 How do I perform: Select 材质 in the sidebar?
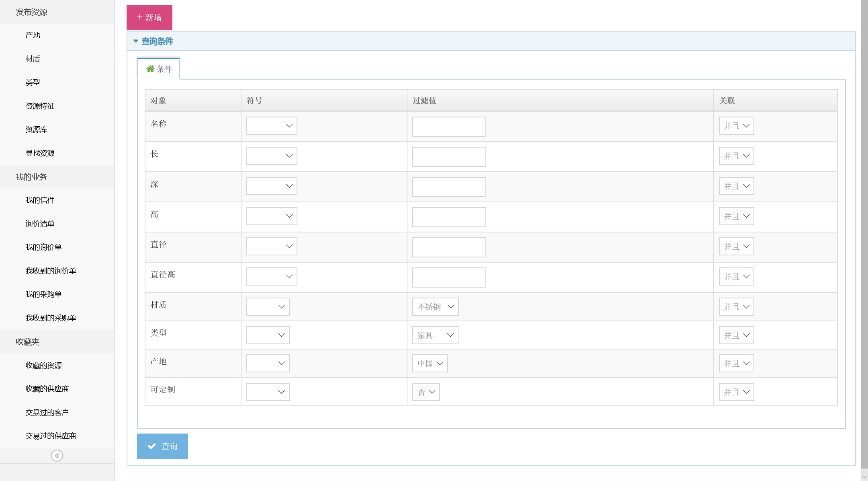(57, 59)
